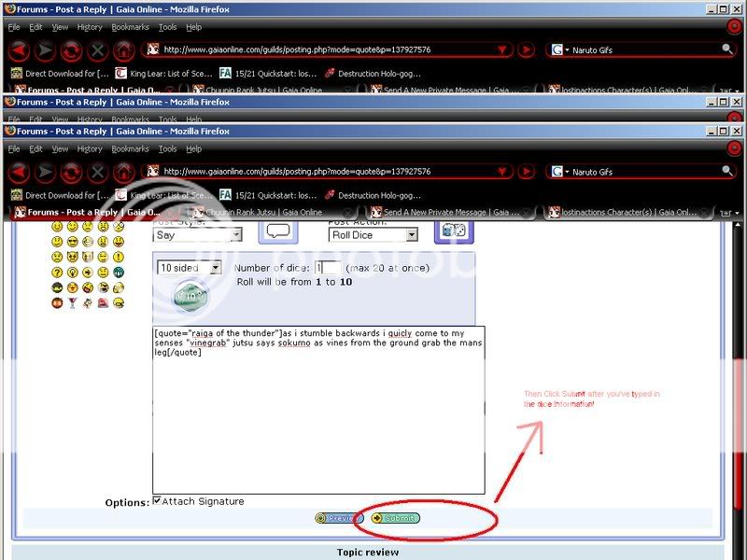Screen dimensions: 747x560
Task: Insert the yellow question mark emoticon
Action: pyautogui.click(x=58, y=273)
